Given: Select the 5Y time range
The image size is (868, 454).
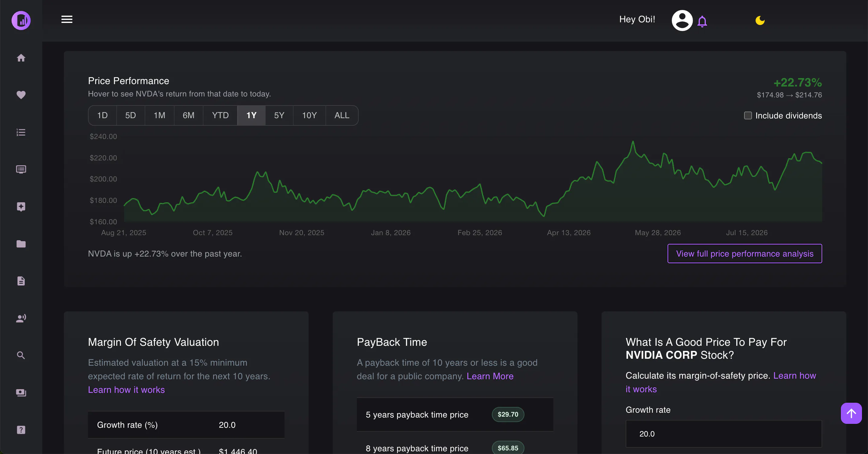Looking at the screenshot, I should [x=279, y=115].
